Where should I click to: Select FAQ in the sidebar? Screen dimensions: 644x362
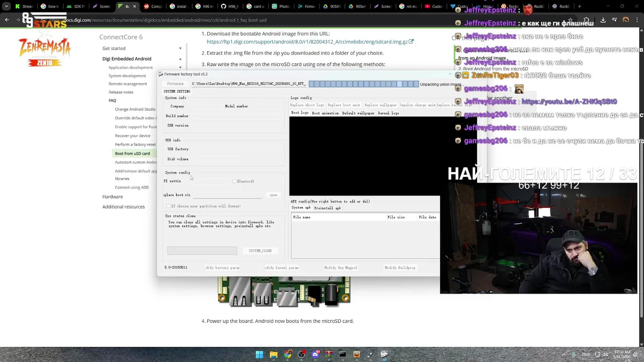tap(112, 101)
